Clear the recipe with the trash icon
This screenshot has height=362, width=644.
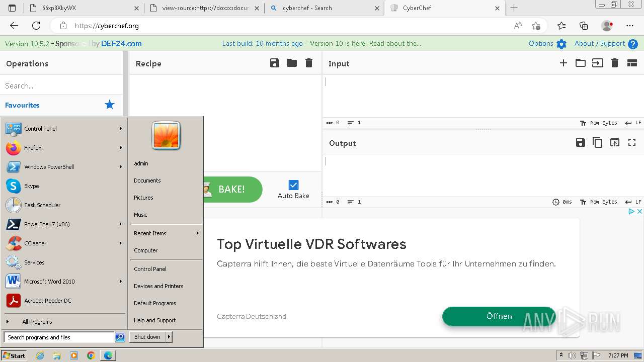[x=309, y=63]
